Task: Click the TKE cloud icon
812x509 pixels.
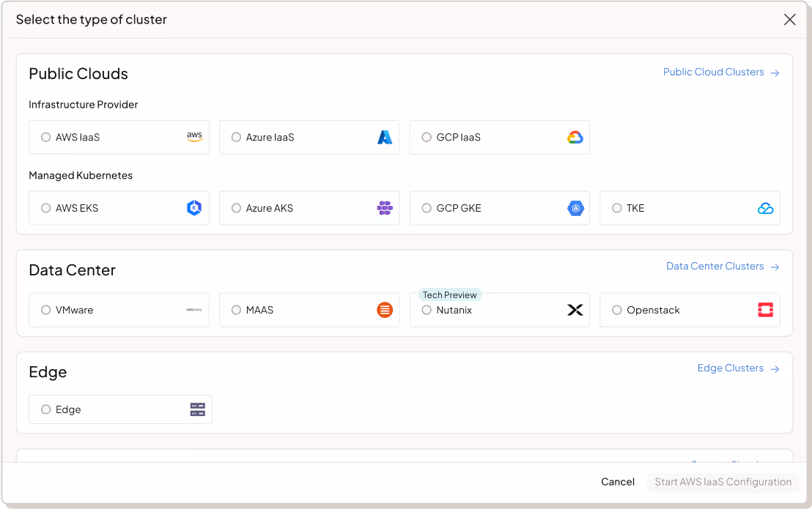Action: click(x=765, y=208)
